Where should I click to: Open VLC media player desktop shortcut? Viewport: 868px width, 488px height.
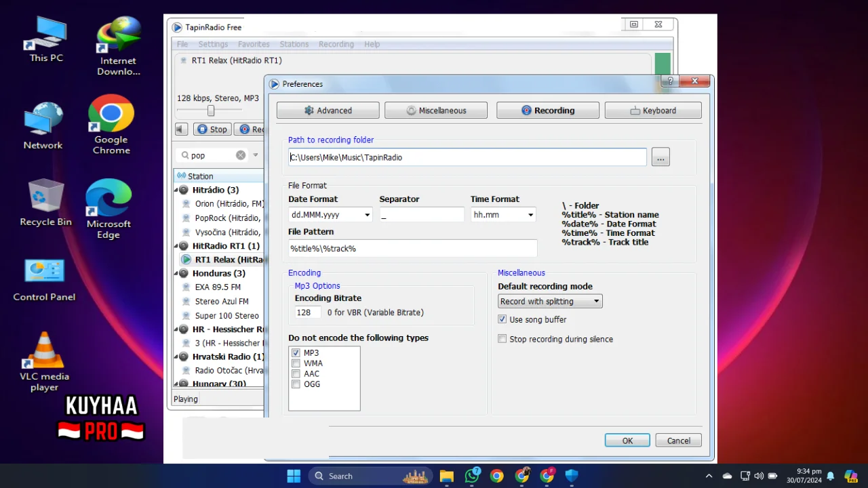44,362
